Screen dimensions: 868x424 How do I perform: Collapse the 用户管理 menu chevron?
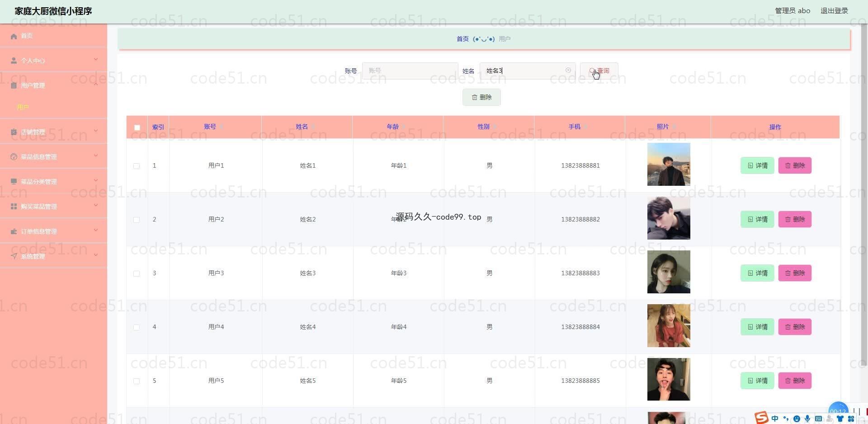pos(95,84)
